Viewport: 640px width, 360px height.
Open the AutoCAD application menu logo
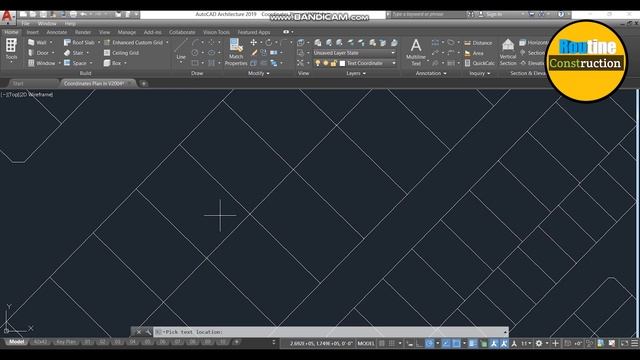[7, 17]
